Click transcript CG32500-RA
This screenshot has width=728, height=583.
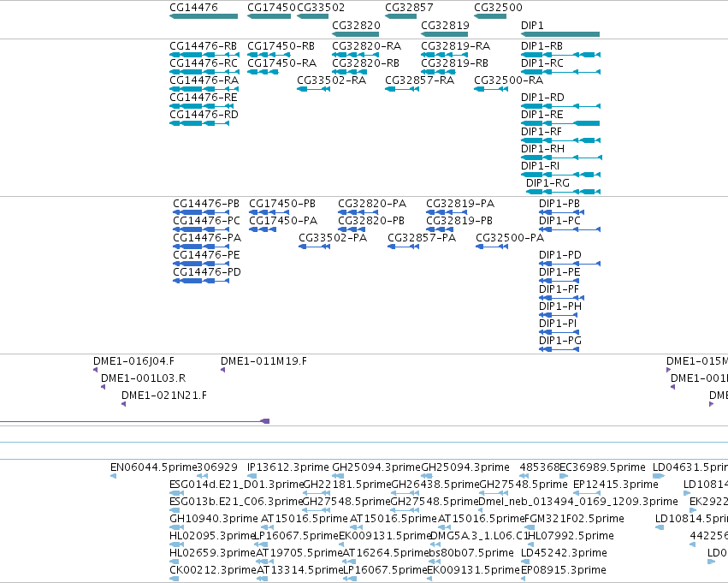click(491, 89)
